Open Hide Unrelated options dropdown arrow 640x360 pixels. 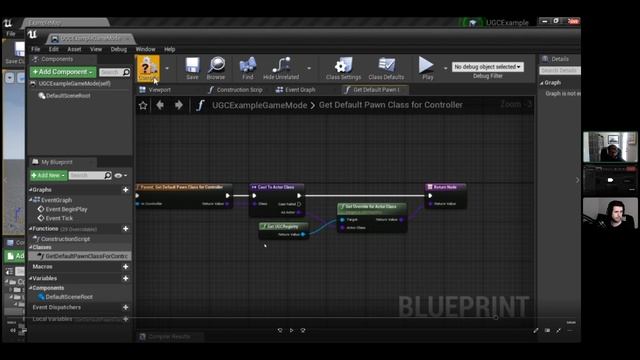point(309,68)
